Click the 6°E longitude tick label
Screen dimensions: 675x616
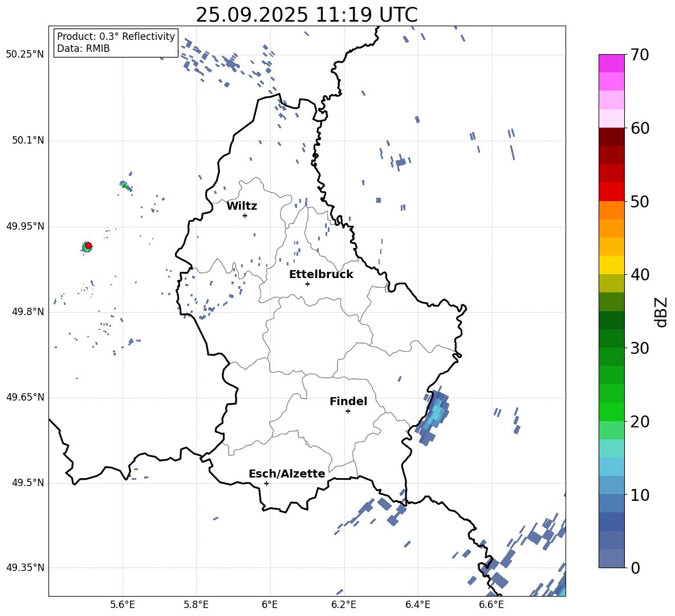point(270,605)
